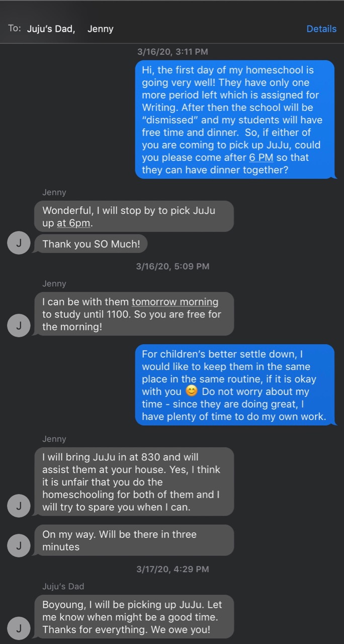Click avatar beside Juju's Dad's message
344x644 pixels.
point(19,627)
